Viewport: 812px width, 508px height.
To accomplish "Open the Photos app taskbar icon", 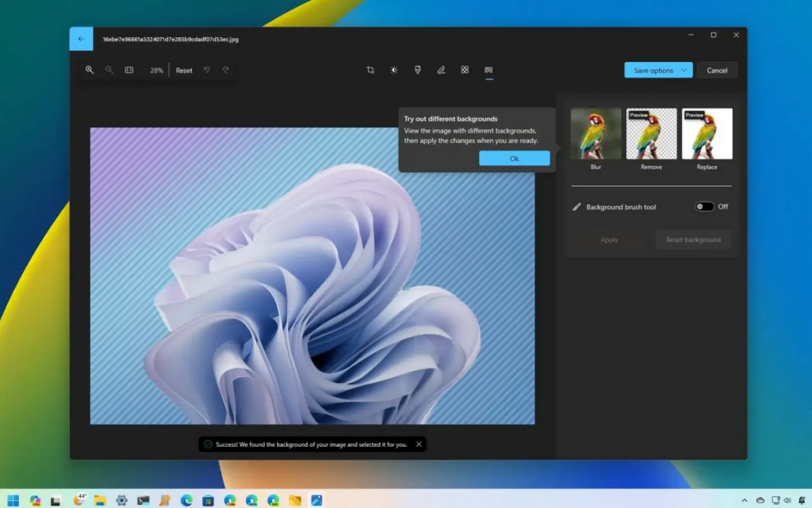I will [316, 500].
